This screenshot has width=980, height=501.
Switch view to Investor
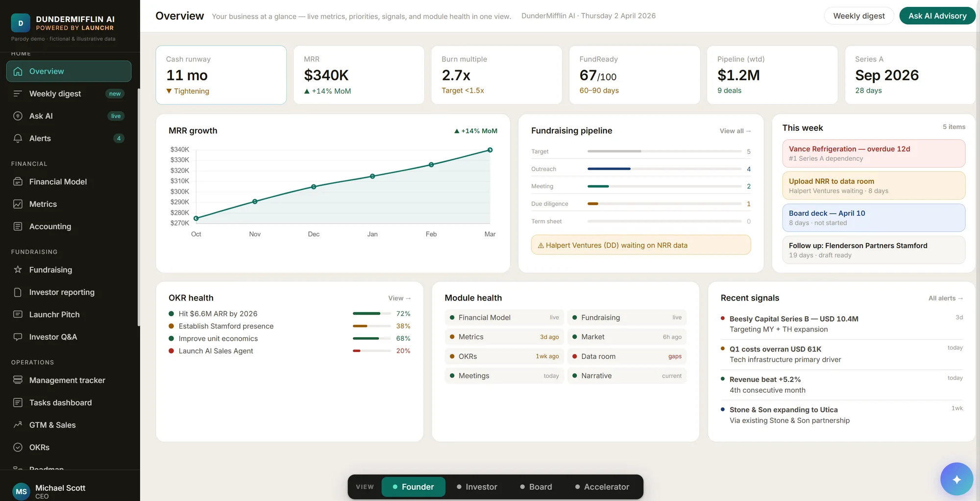477,487
